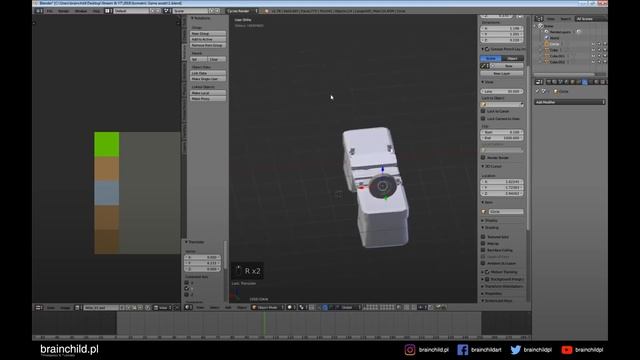Open the Material properties tab
The width and height of the screenshot is (640, 360).
(597, 82)
